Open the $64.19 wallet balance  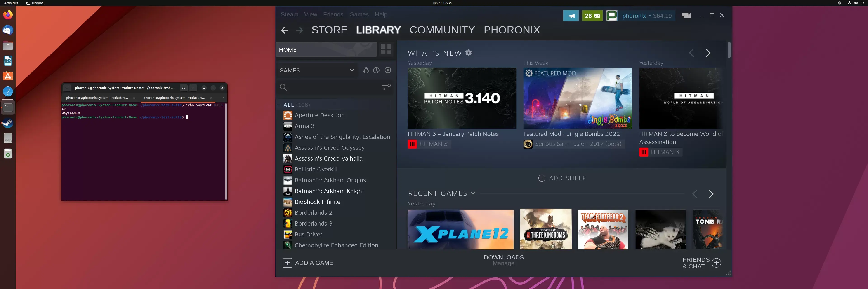pos(662,16)
